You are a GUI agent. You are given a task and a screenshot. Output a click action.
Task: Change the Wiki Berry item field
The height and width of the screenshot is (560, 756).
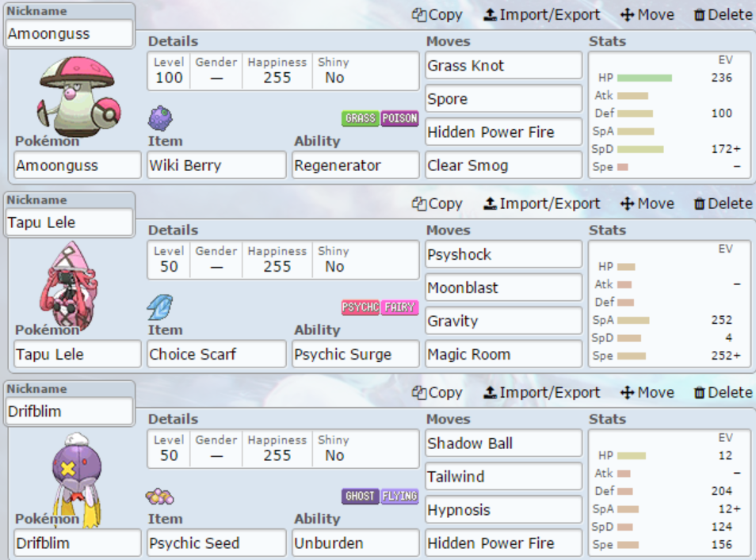[216, 166]
